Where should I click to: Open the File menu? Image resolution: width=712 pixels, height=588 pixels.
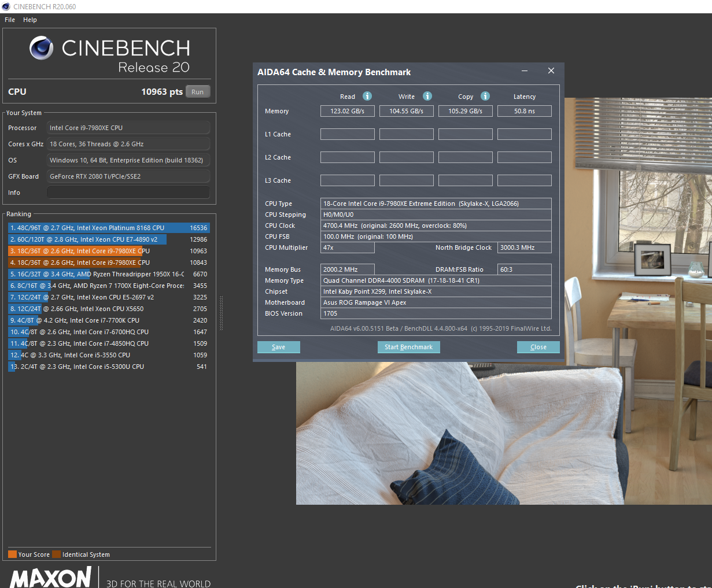click(10, 20)
